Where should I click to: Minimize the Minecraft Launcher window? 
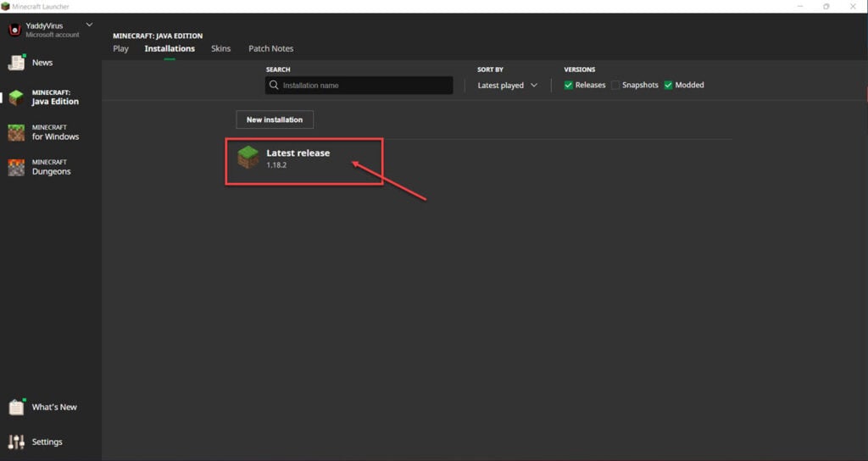click(800, 6)
